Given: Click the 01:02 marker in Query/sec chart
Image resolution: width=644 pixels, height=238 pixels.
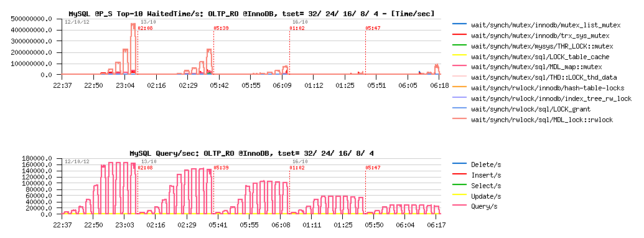Looking at the screenshot, I should point(297,168).
